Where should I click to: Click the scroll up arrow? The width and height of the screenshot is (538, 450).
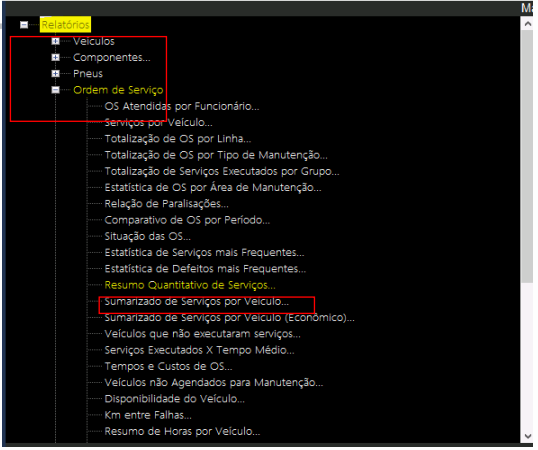528,24
